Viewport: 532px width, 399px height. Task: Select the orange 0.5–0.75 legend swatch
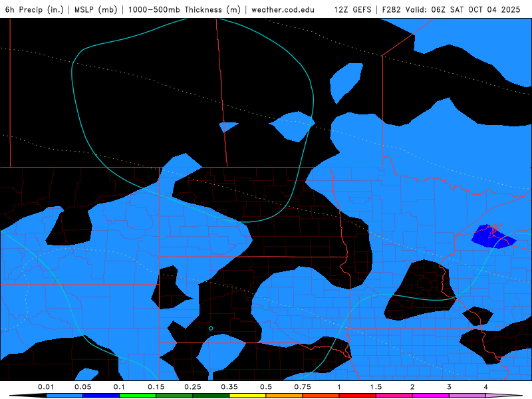tap(285, 396)
